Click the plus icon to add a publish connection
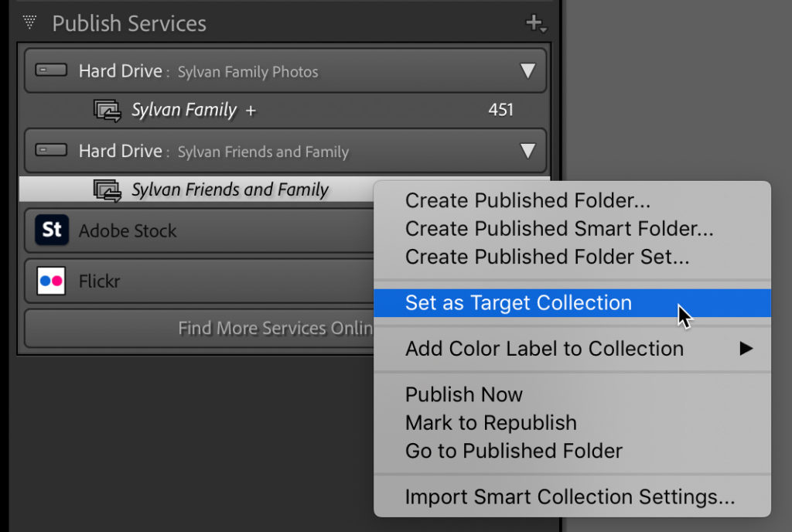 coord(535,22)
